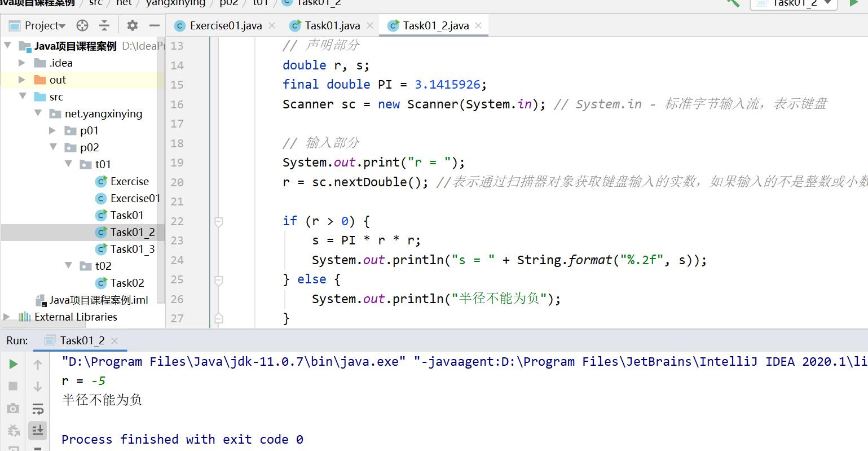Fold the else block at line 25
Viewport: 868px width, 451px height.
218,279
